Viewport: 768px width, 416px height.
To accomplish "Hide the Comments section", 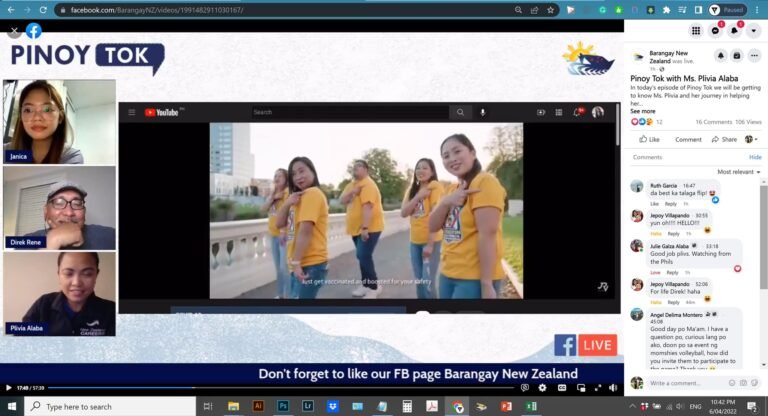I will 755,157.
